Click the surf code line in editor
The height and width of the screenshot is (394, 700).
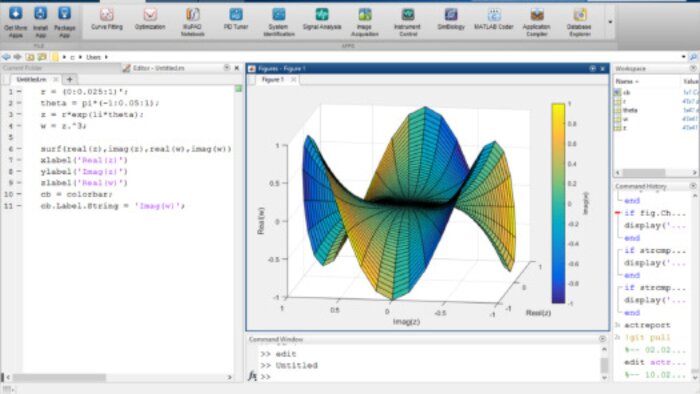point(136,149)
